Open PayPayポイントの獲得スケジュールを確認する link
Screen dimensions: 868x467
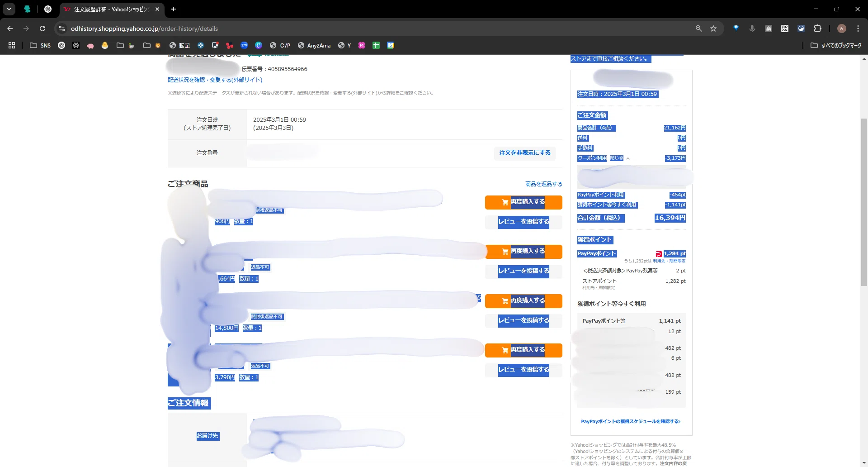[x=631, y=421]
